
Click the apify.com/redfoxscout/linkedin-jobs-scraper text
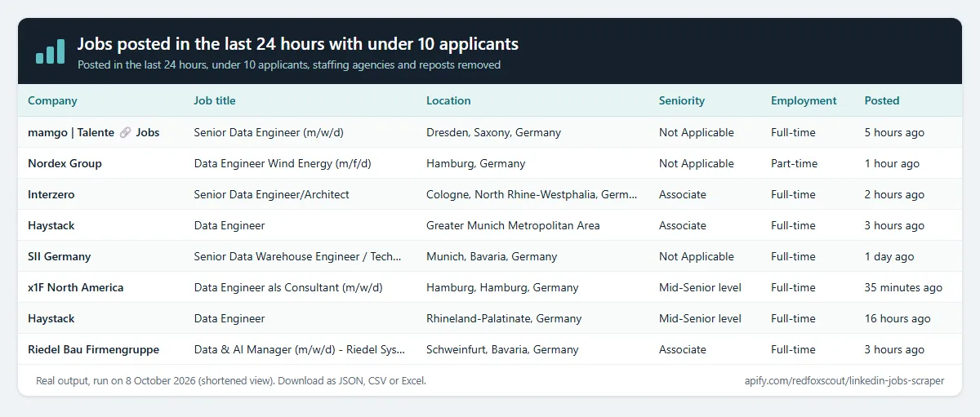(844, 380)
